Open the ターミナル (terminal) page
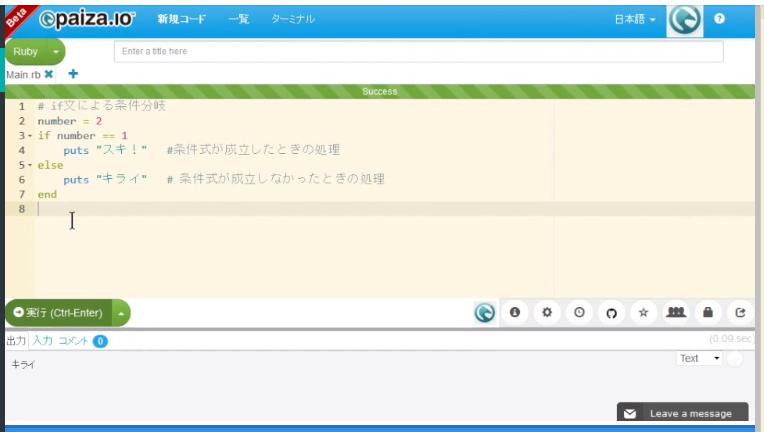The height and width of the screenshot is (432, 764). coord(293,19)
